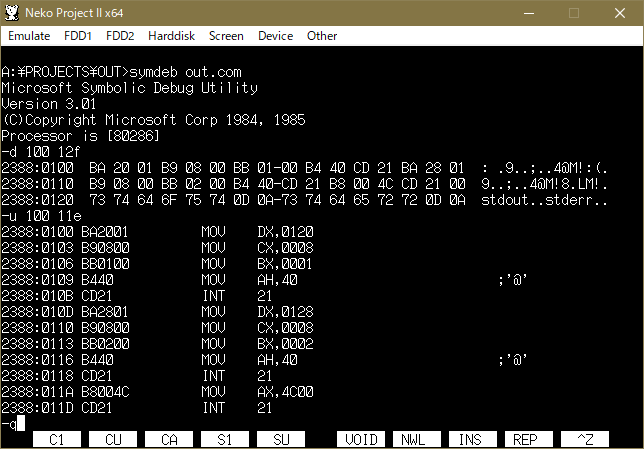Click the SU function key label
This screenshot has width=644, height=449.
click(281, 440)
